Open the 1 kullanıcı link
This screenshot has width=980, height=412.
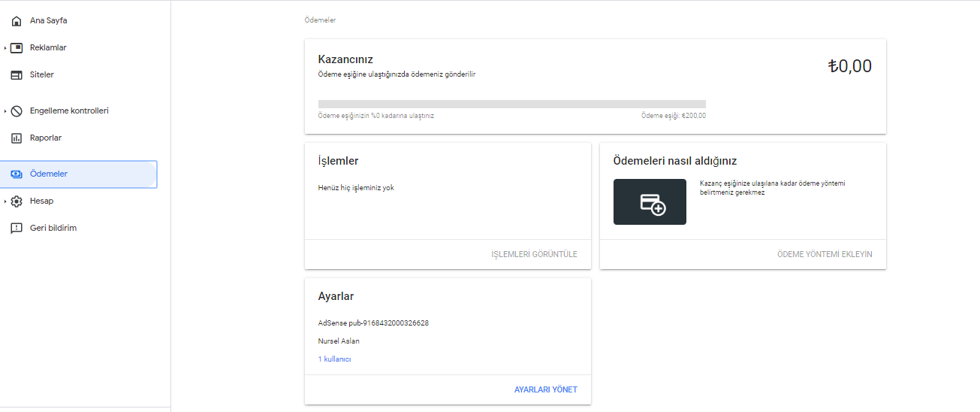335,359
